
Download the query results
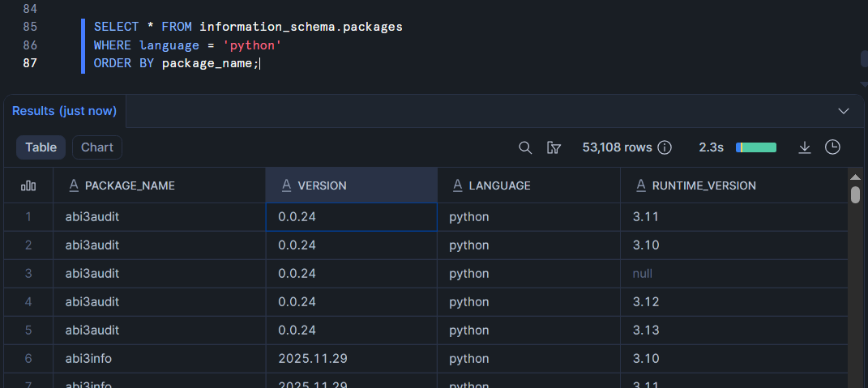[x=805, y=147]
